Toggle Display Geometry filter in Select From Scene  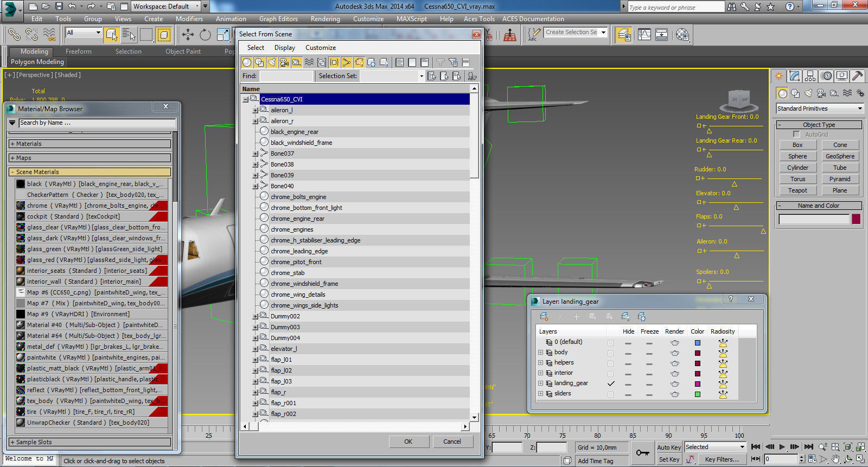pyautogui.click(x=247, y=62)
